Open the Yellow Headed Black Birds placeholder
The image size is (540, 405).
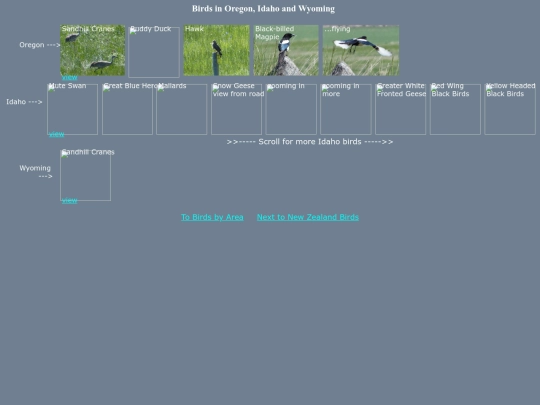coord(510,109)
